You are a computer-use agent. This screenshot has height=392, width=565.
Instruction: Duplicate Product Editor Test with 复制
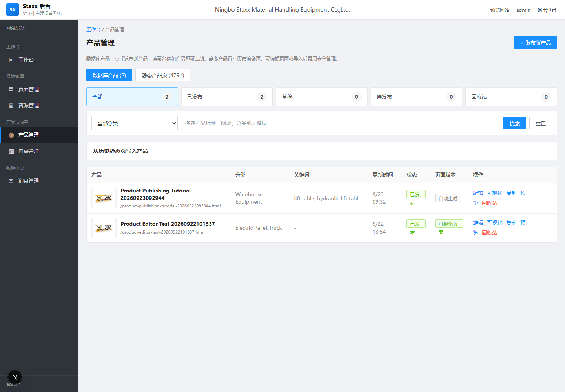[511, 223]
